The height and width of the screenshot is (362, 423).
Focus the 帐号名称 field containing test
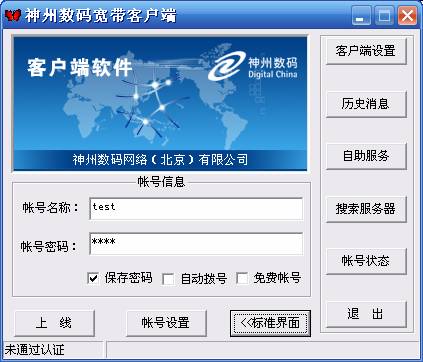(x=196, y=209)
